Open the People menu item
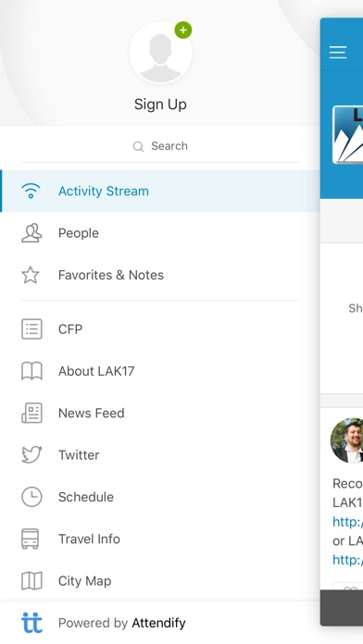Viewport: 363px width, 644px height. tap(160, 233)
